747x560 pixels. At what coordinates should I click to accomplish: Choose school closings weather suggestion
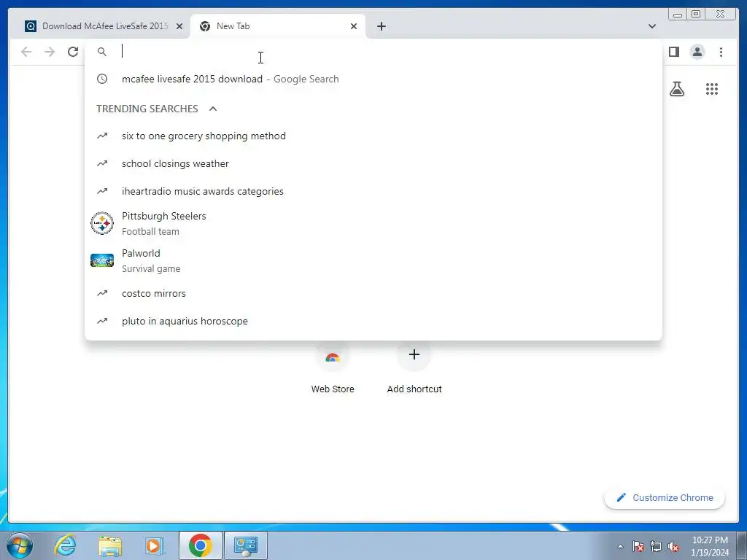tap(373, 164)
